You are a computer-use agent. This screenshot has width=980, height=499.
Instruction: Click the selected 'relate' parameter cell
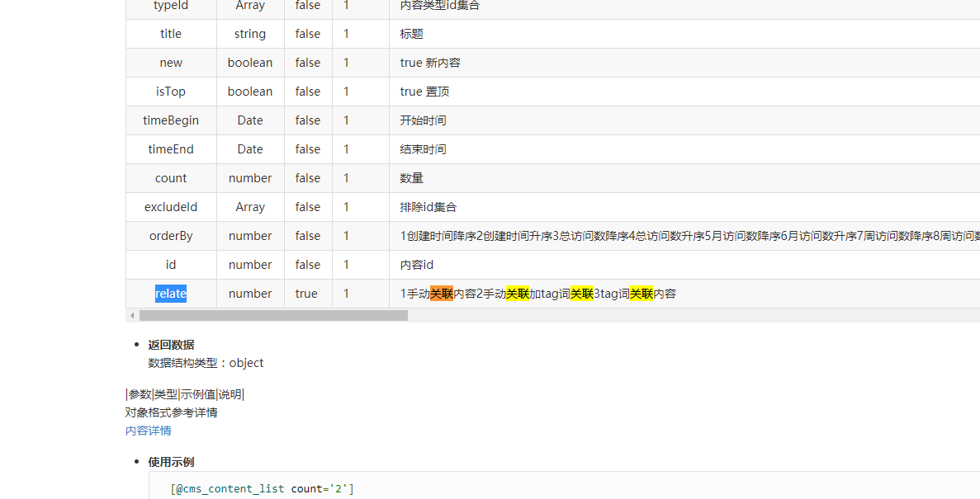(171, 294)
